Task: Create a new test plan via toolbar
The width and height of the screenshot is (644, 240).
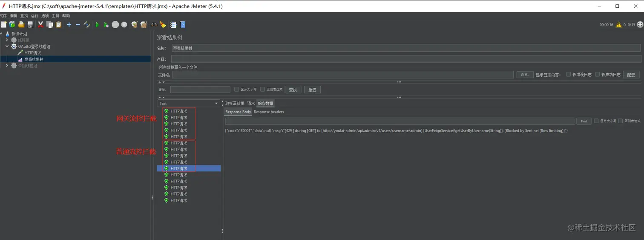Action: coord(3,25)
